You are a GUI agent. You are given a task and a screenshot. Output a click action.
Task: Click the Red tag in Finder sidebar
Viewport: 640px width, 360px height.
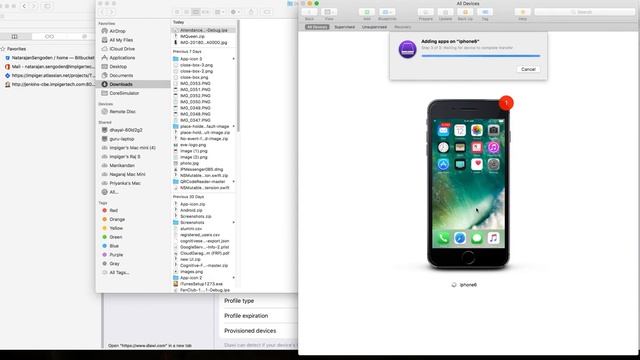pyautogui.click(x=113, y=210)
